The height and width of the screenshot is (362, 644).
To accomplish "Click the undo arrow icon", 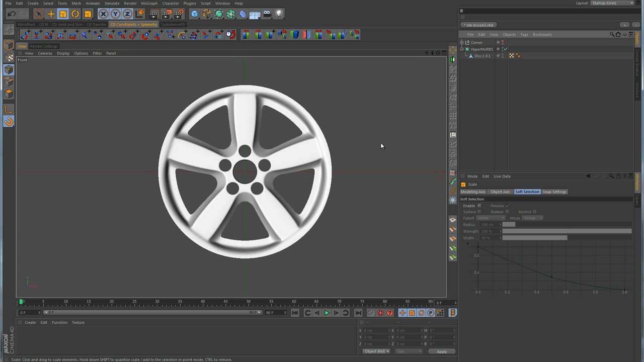I will (x=12, y=14).
